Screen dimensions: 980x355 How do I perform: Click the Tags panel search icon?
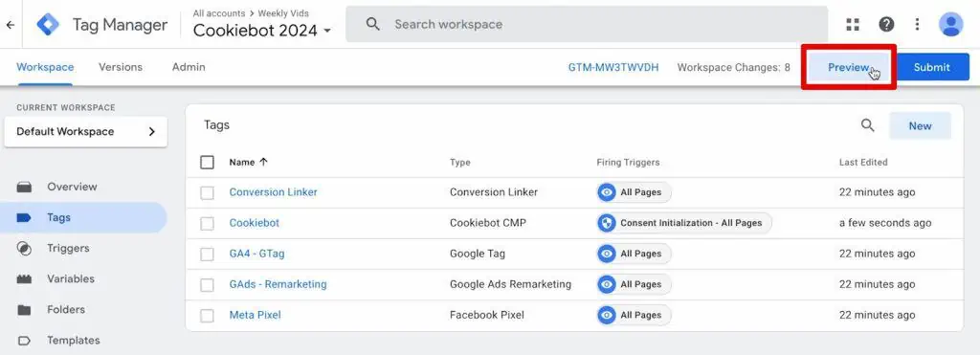867,125
